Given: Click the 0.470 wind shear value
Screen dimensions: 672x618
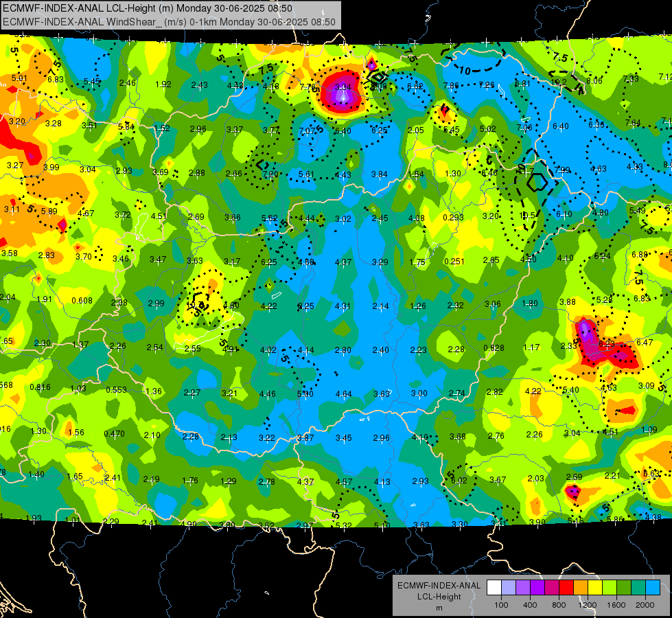Looking at the screenshot, I should click(115, 434).
